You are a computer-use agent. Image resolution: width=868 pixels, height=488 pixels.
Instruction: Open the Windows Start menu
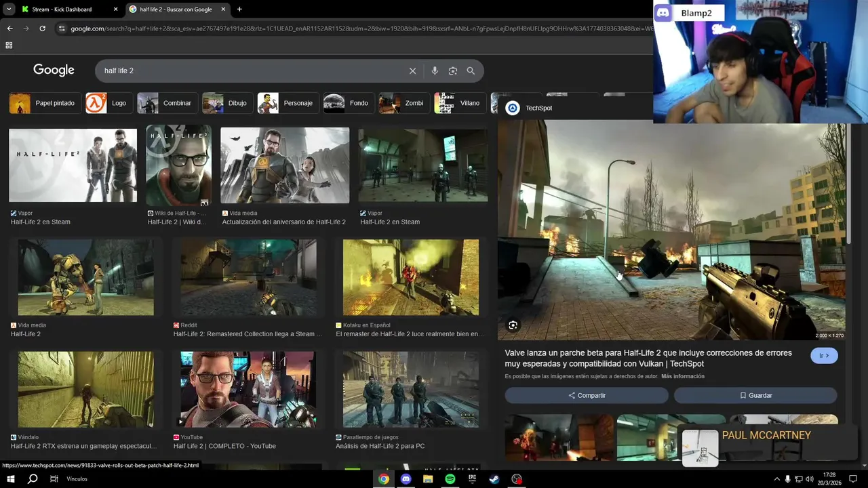click(10, 479)
